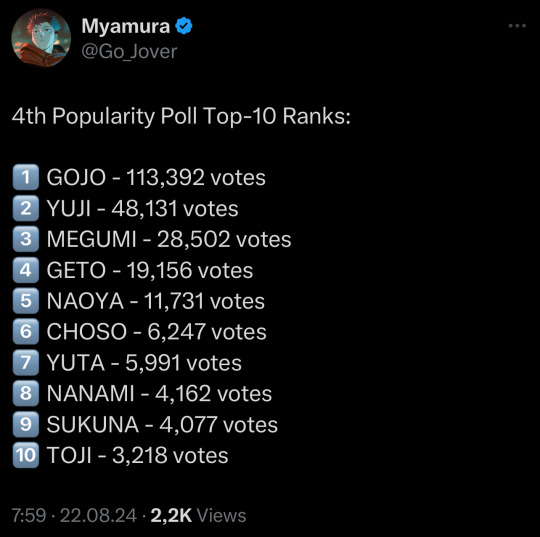540x537 pixels.
Task: Click the 22.08.24 post date
Action: 98,516
